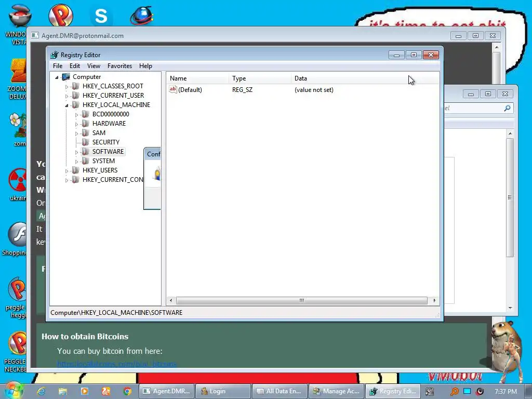Expand the SOFTWARE subkey arrow
This screenshot has width=532, height=399.
click(x=77, y=152)
